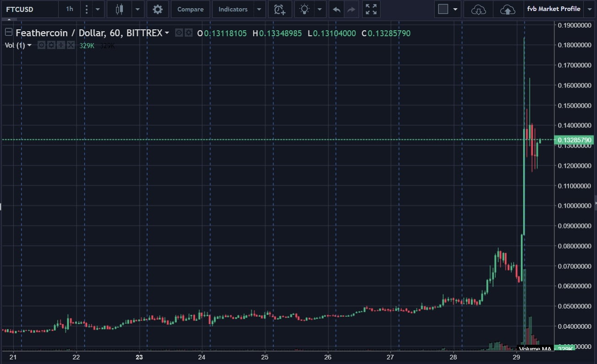This screenshot has width=597, height=364.
Task: Click the fvb Market Profile layout name
Action: [553, 9]
